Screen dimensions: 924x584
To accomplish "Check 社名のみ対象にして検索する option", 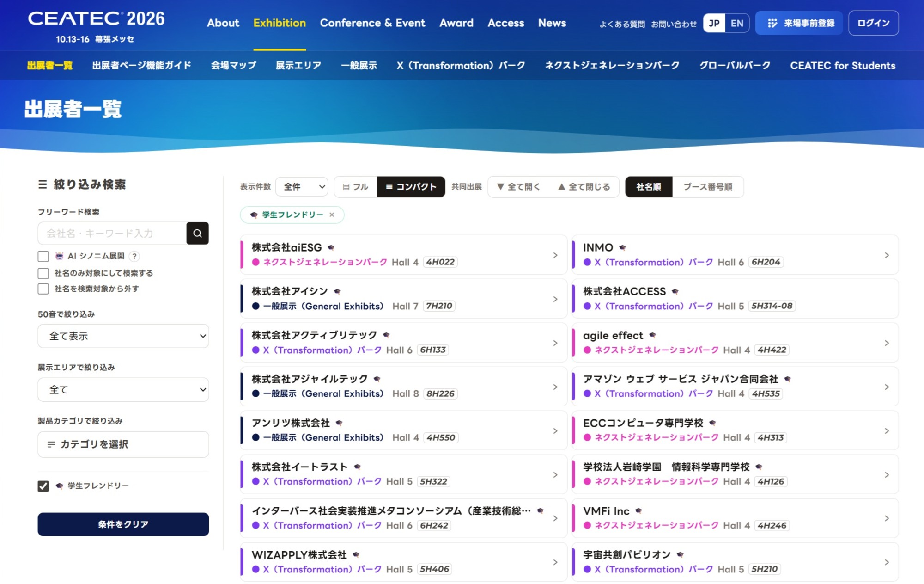I will (x=43, y=273).
